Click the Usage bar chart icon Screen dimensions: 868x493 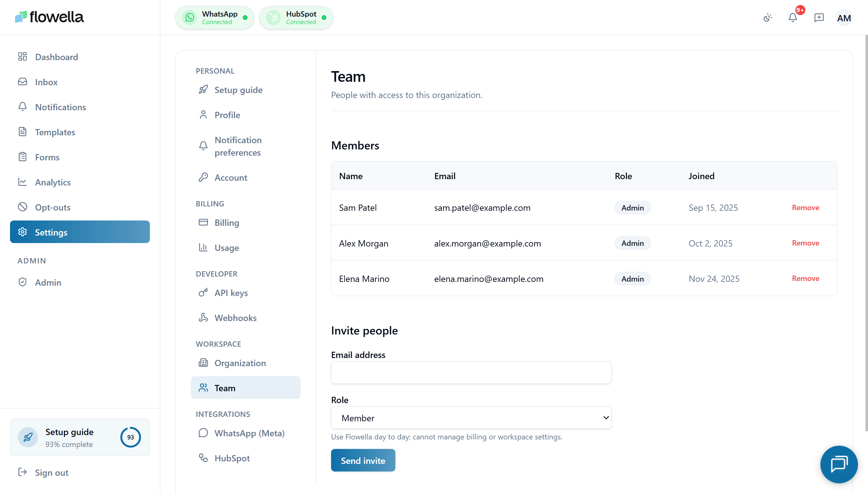click(x=203, y=247)
